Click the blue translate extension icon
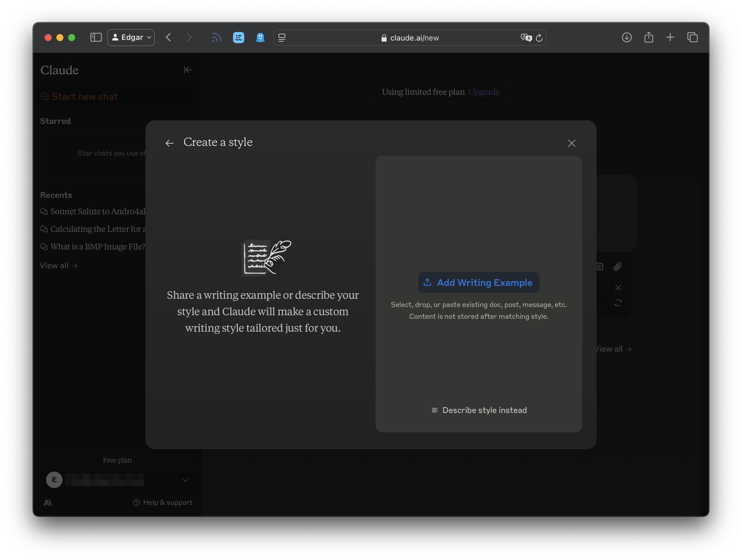 pos(238,37)
